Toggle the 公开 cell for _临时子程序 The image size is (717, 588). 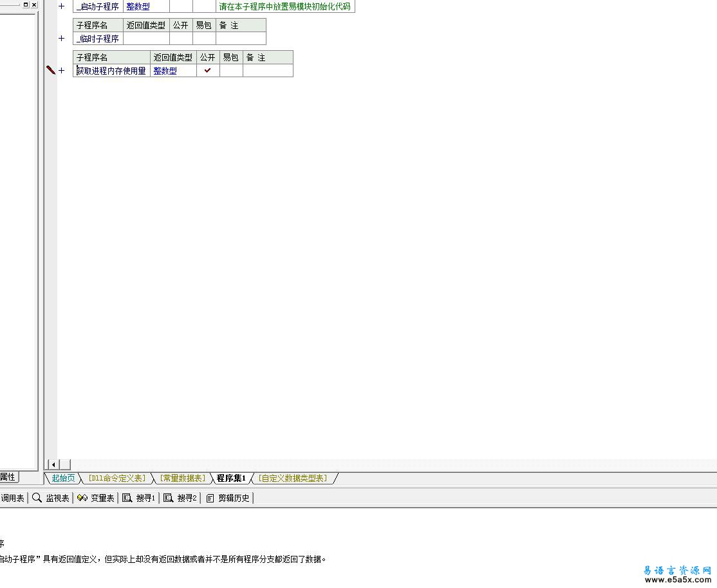181,39
